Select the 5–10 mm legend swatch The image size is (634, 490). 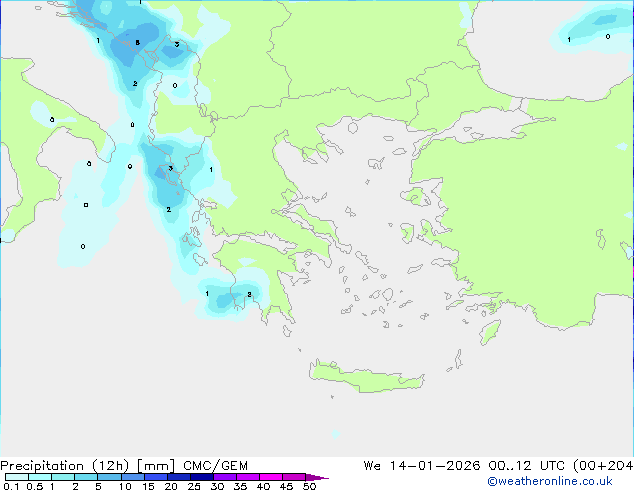[109, 477]
